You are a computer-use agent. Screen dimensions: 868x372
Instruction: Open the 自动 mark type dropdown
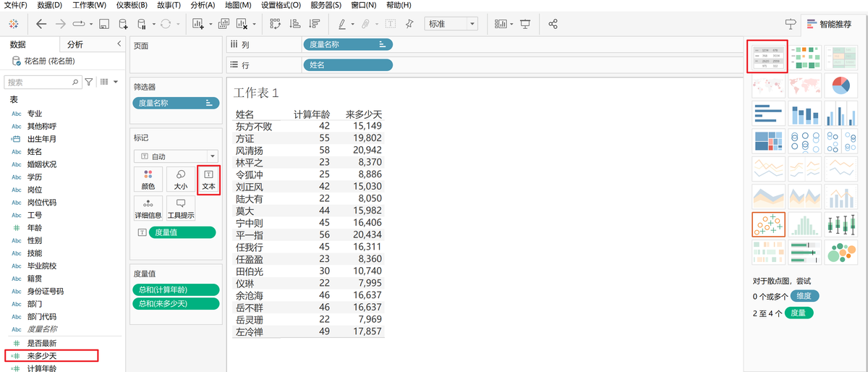pyautogui.click(x=176, y=156)
